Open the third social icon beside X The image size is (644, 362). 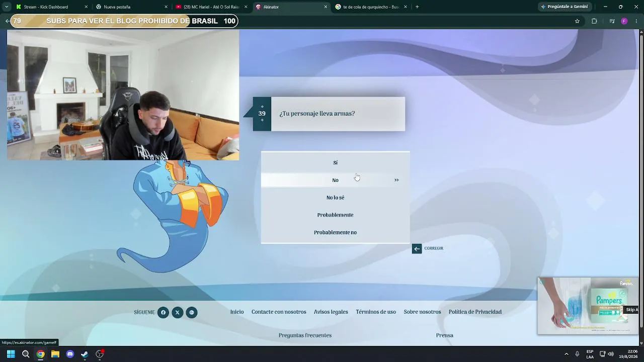[x=191, y=312]
